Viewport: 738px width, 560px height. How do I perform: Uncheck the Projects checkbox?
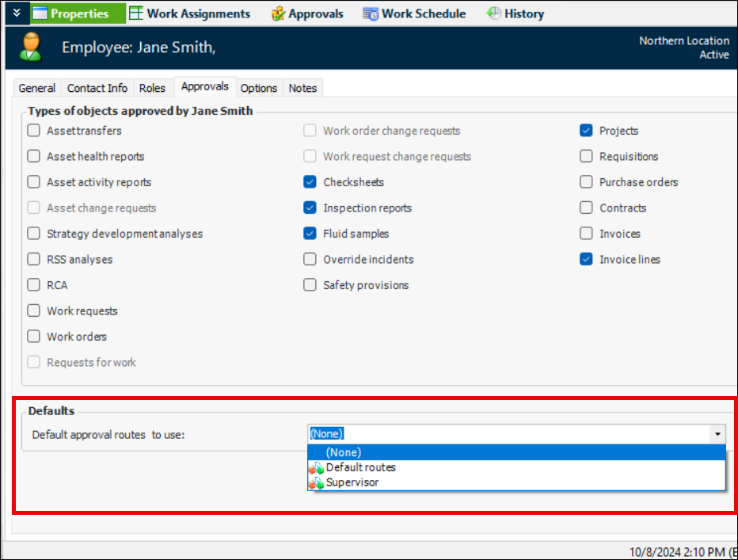click(x=586, y=131)
